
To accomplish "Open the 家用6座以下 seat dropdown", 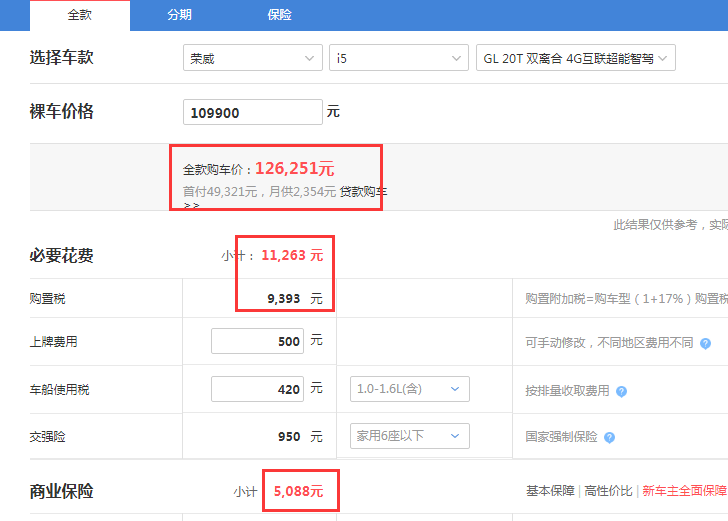I will tap(410, 436).
